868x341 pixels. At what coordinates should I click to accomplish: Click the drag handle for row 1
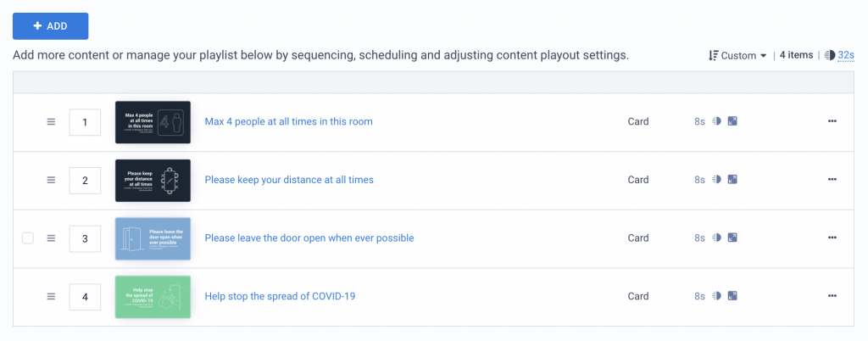(51, 122)
